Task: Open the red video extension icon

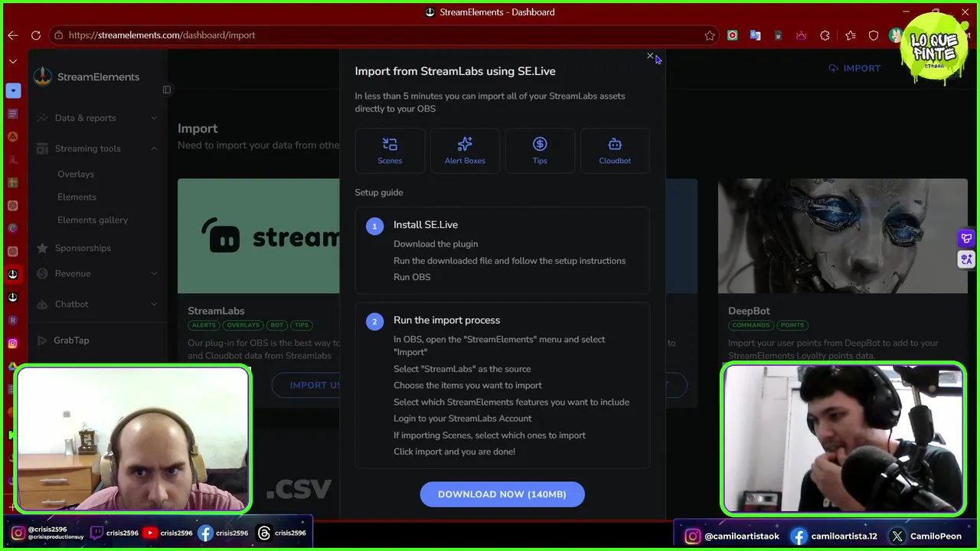Action: 733,35
